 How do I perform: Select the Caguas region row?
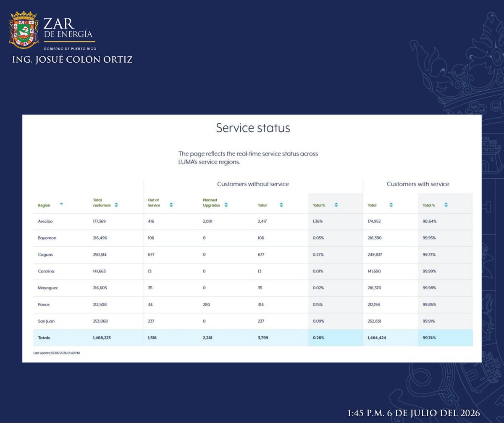coord(253,255)
